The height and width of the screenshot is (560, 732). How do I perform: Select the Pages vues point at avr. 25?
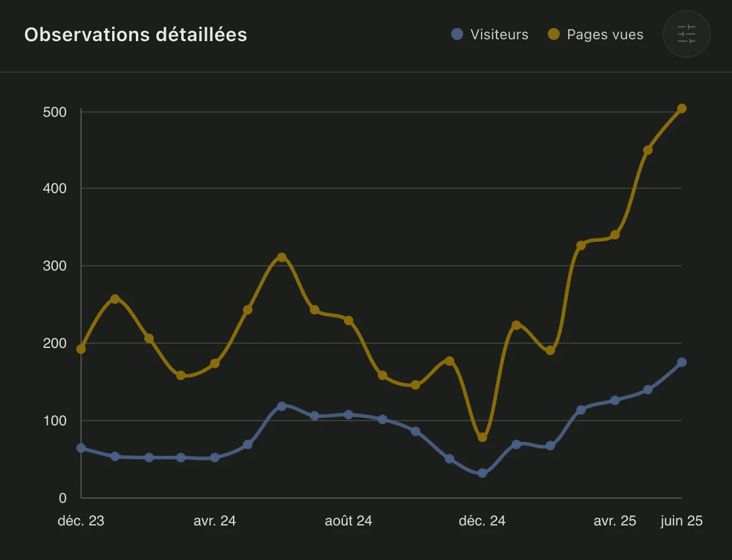[x=615, y=235]
